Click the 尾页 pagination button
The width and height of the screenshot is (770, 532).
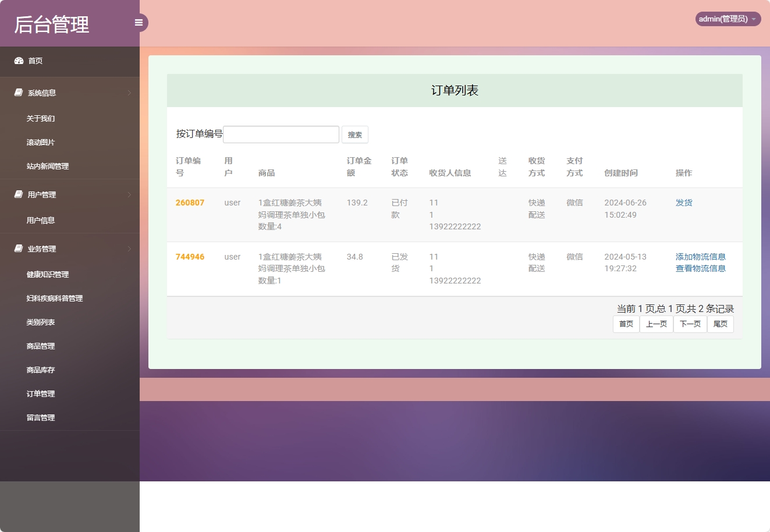[721, 324]
